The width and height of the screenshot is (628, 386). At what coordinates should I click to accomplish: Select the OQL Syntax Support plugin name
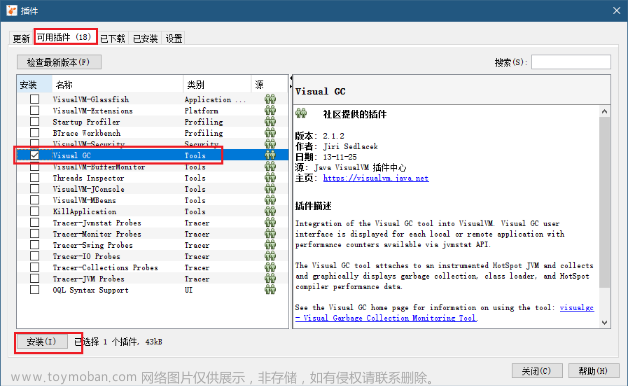[x=91, y=290]
